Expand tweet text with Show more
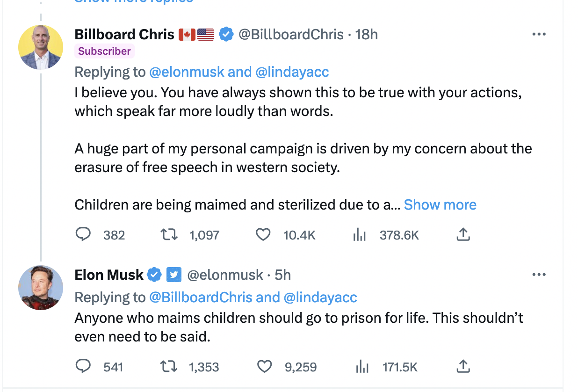 click(x=440, y=205)
